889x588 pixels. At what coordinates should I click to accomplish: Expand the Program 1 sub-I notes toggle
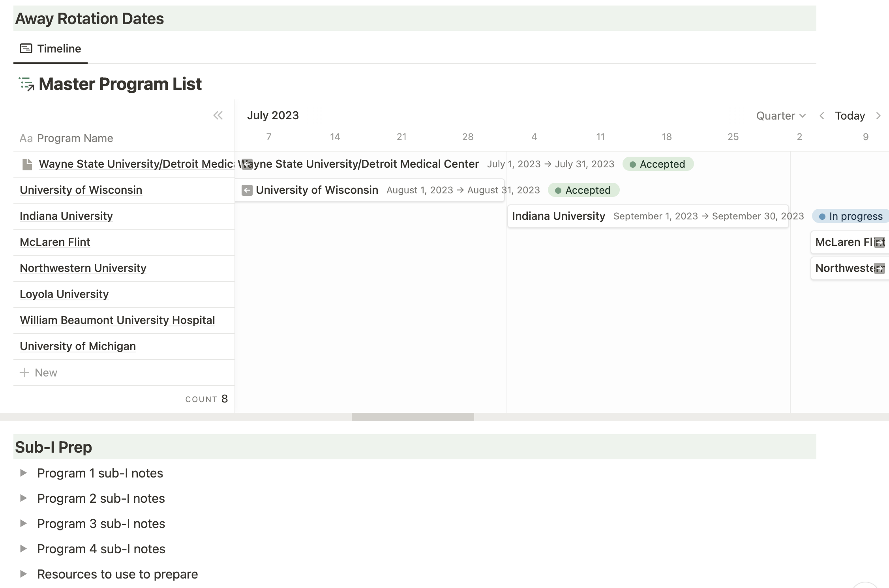[x=23, y=473]
